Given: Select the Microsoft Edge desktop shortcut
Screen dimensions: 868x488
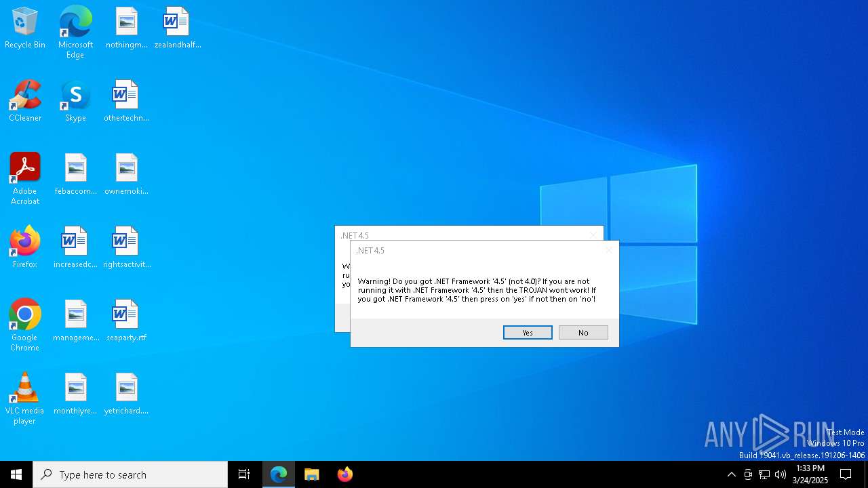Looking at the screenshot, I should coord(75,33).
